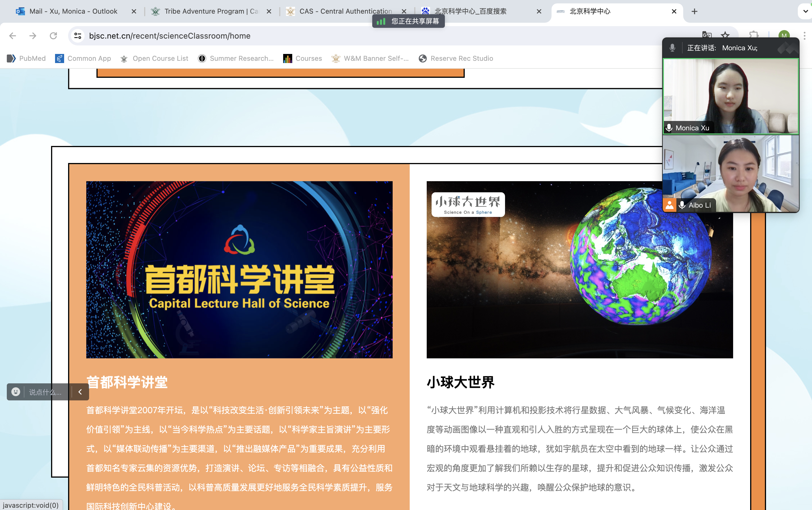The image size is (812, 510).
Task: Click the Science On a Sphere logo badge
Action: coord(468,204)
